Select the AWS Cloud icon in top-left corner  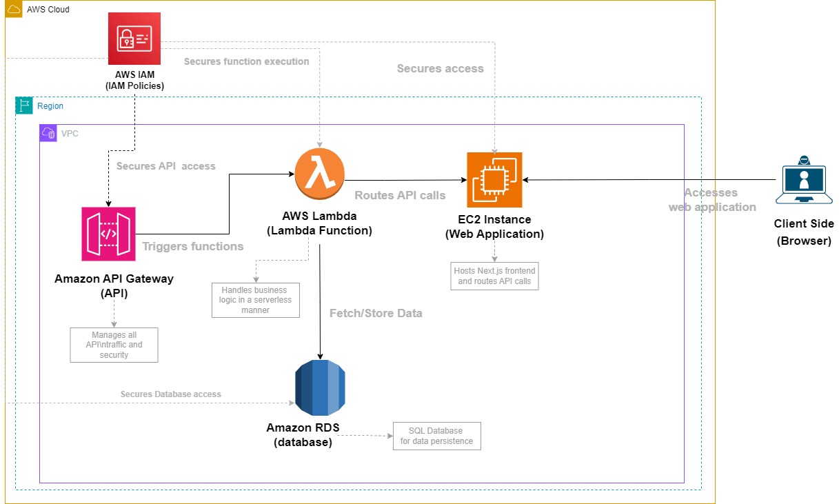pos(13,9)
